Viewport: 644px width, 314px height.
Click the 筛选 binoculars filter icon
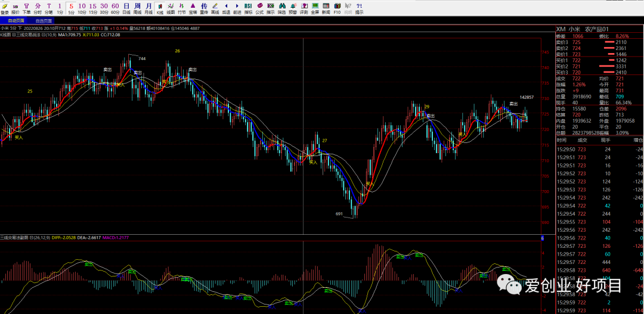click(281, 8)
